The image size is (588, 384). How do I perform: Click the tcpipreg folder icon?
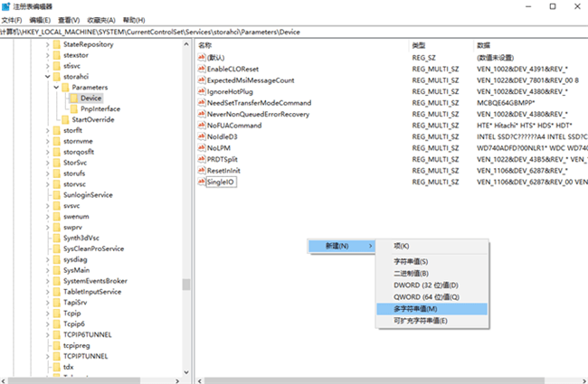click(57, 345)
